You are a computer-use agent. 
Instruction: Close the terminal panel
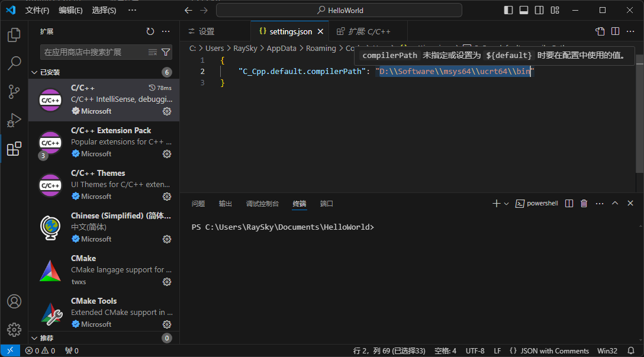click(630, 203)
